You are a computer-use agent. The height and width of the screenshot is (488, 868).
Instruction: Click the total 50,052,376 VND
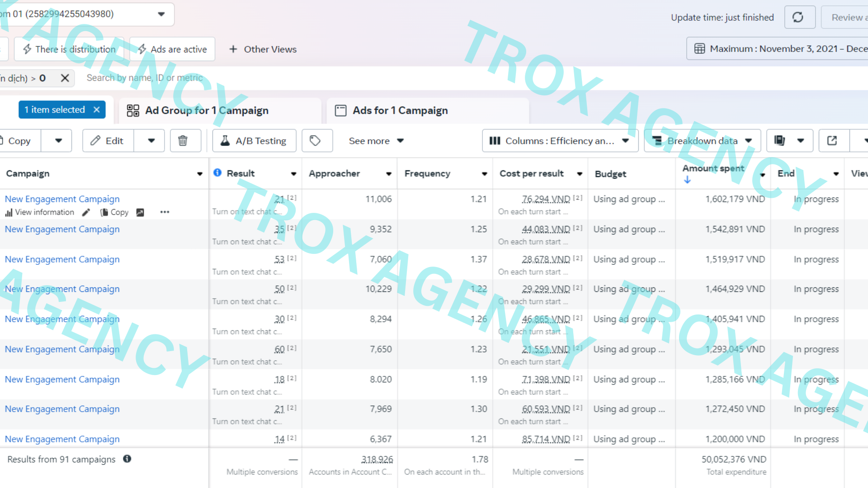[x=734, y=460]
